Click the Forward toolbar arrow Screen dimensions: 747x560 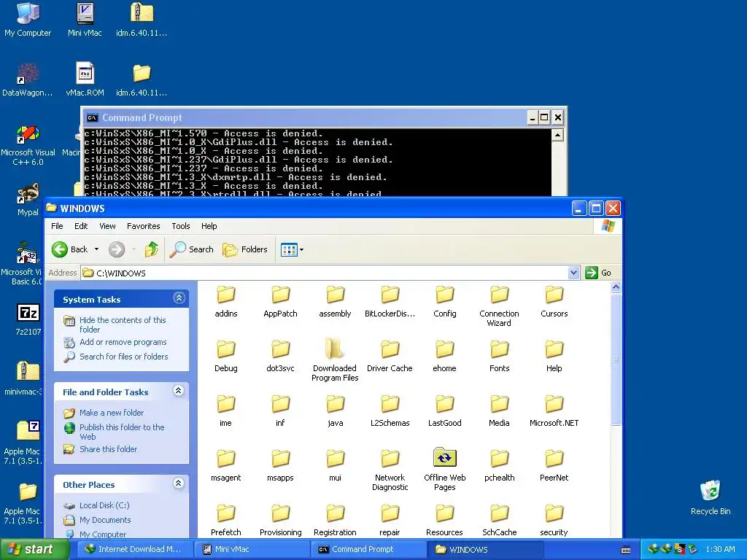116,249
